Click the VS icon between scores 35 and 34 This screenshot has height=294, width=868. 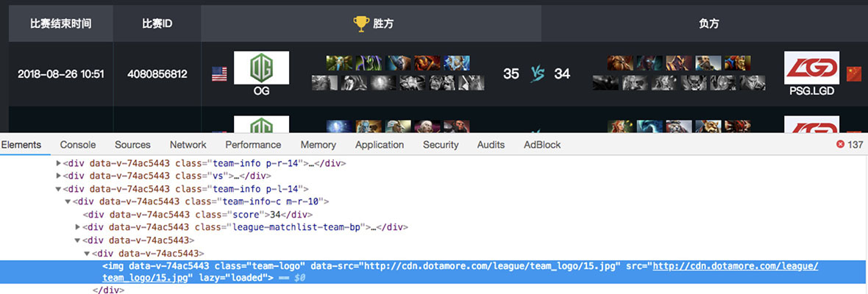click(x=536, y=74)
